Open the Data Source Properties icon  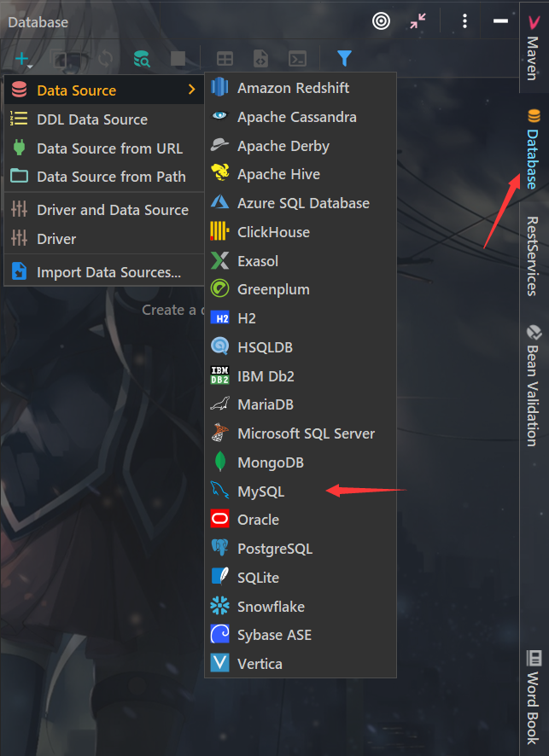point(142,60)
